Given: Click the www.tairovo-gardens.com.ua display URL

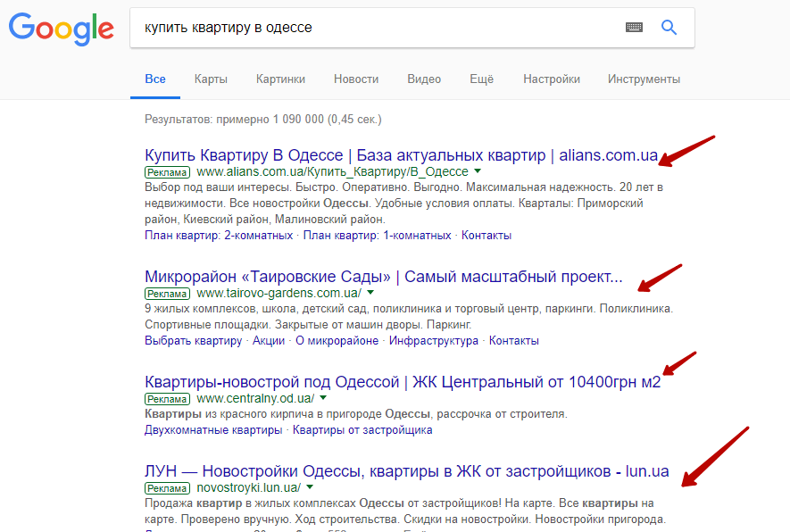Looking at the screenshot, I should click(x=279, y=293).
